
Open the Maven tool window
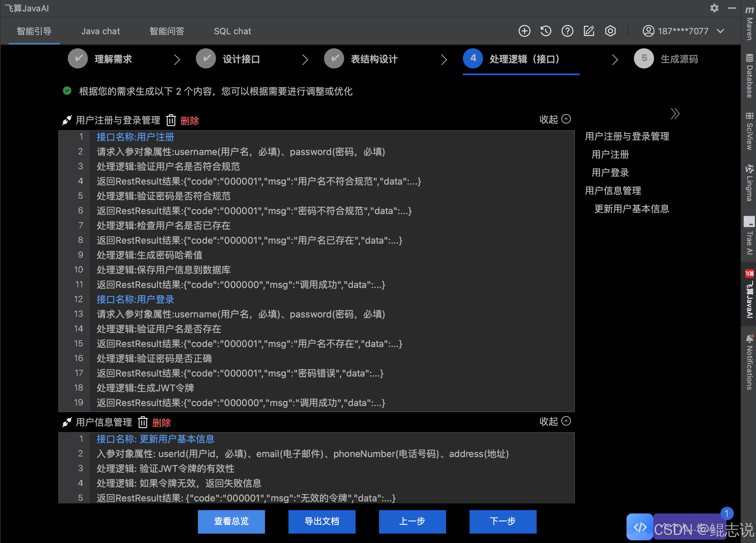(x=749, y=23)
